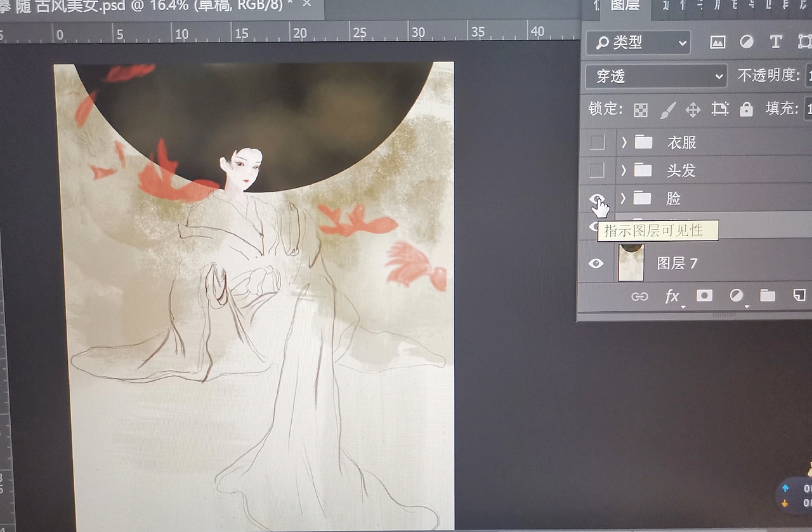Select the Add layer mask icon
812x532 pixels.
point(704,296)
